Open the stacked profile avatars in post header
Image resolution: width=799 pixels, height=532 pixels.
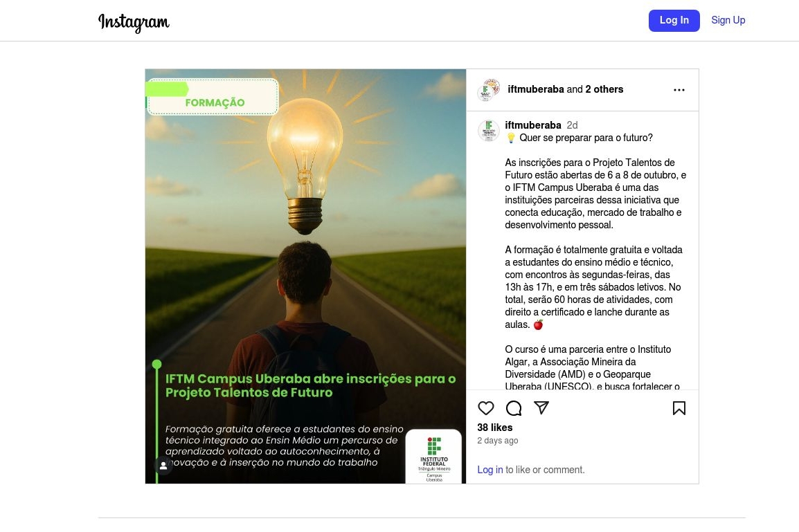tap(489, 90)
